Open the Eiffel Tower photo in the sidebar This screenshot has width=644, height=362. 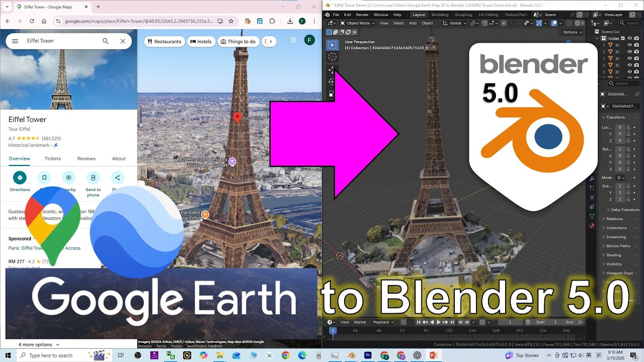click(68, 79)
